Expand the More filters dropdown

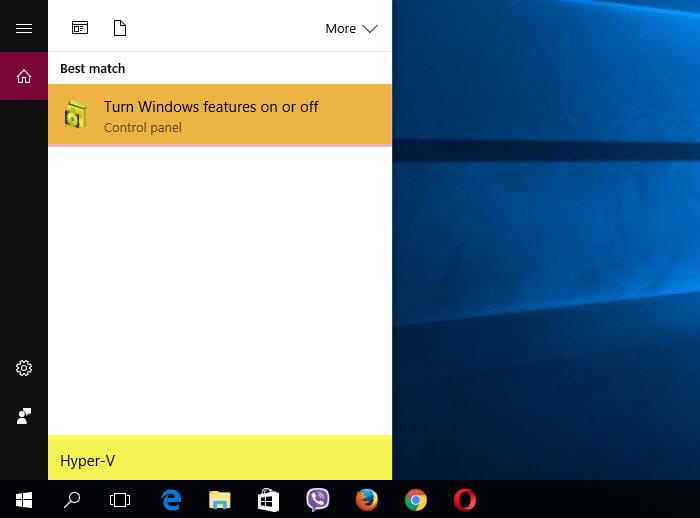tap(351, 29)
